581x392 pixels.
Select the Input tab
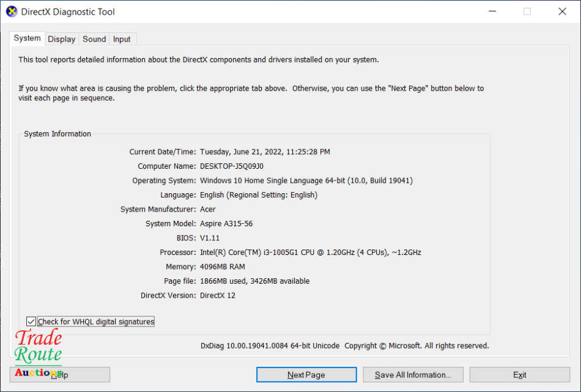[x=122, y=39]
